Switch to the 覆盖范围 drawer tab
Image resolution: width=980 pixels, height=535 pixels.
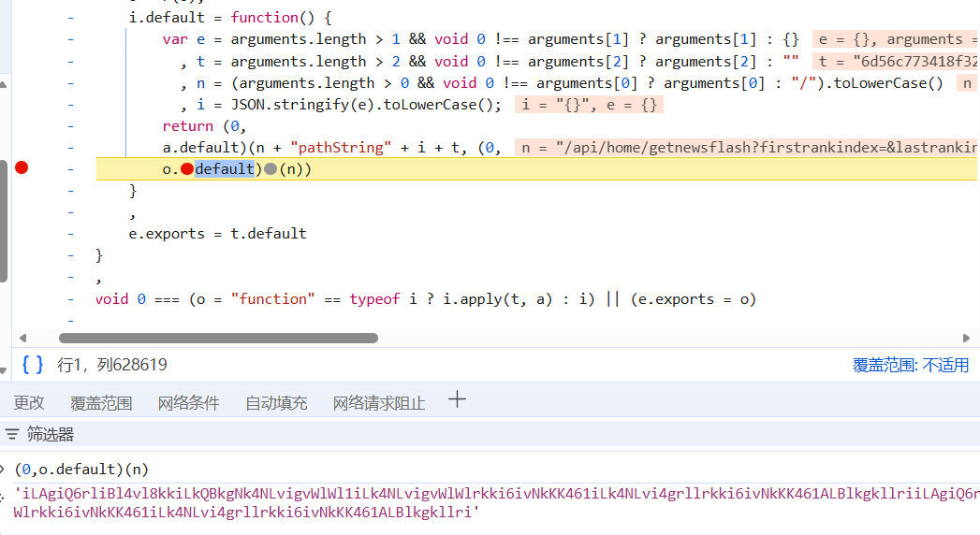[101, 403]
